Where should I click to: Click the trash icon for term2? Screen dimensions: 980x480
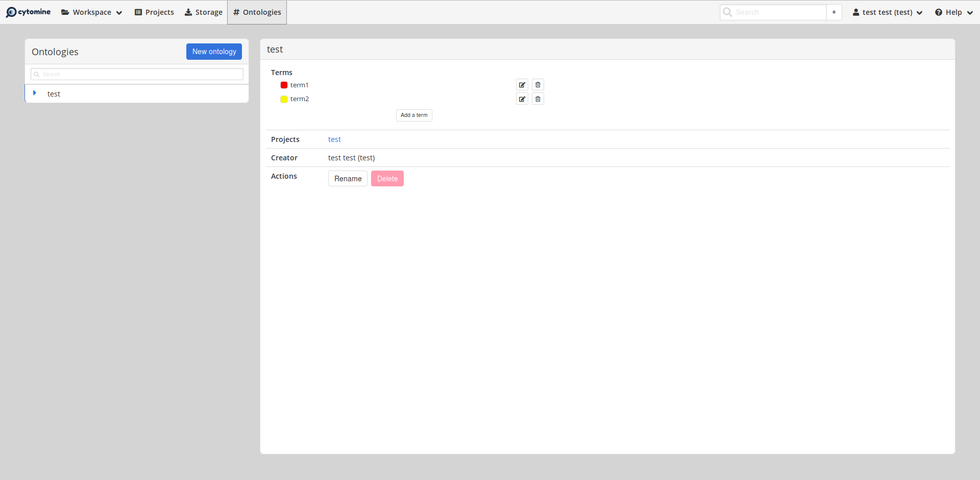coord(537,99)
